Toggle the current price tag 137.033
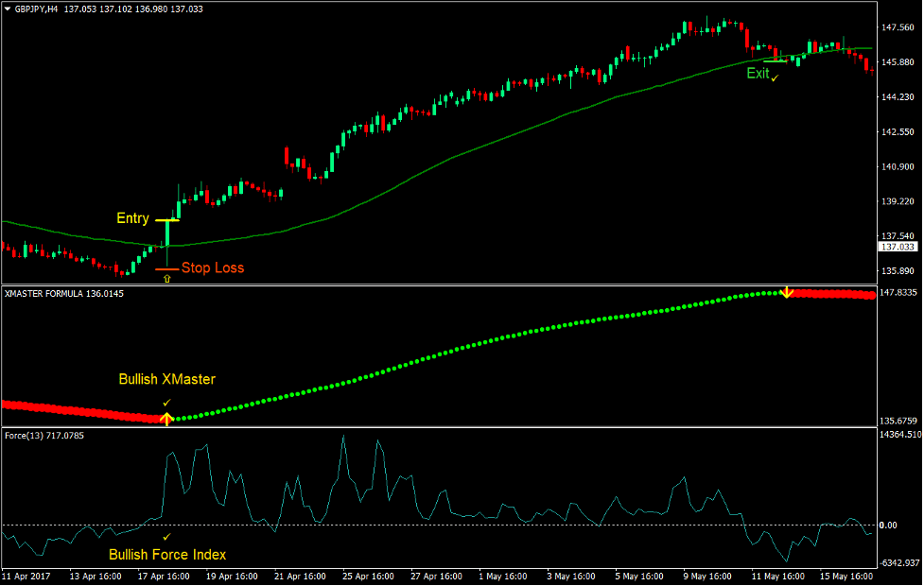The height and width of the screenshot is (586, 924). pos(898,246)
